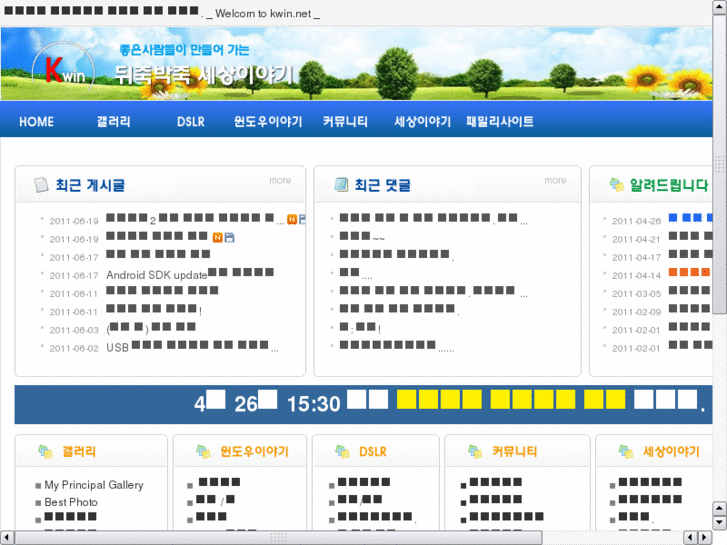Open the HOME menu item
Image resolution: width=727 pixels, height=545 pixels.
[37, 122]
